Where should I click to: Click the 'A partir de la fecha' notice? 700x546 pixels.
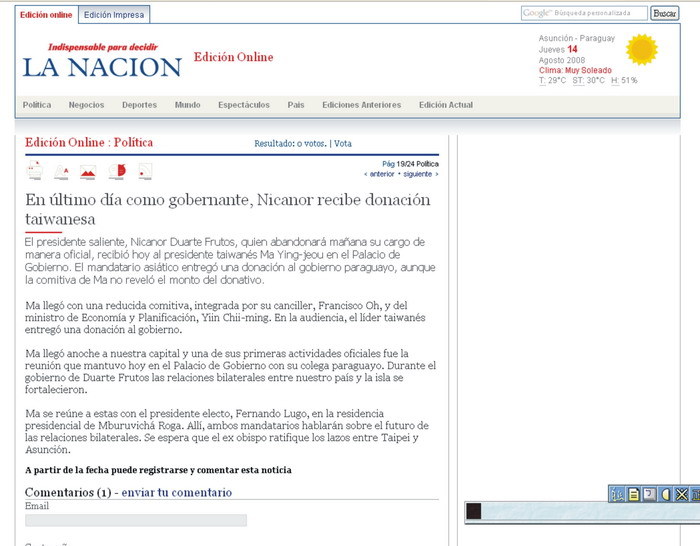click(158, 470)
